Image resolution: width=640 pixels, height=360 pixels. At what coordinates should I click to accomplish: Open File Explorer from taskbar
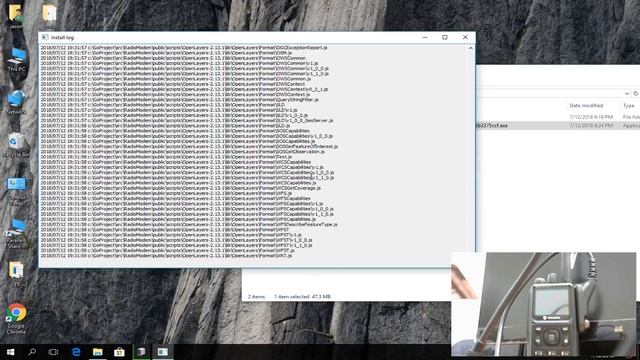pos(98,352)
